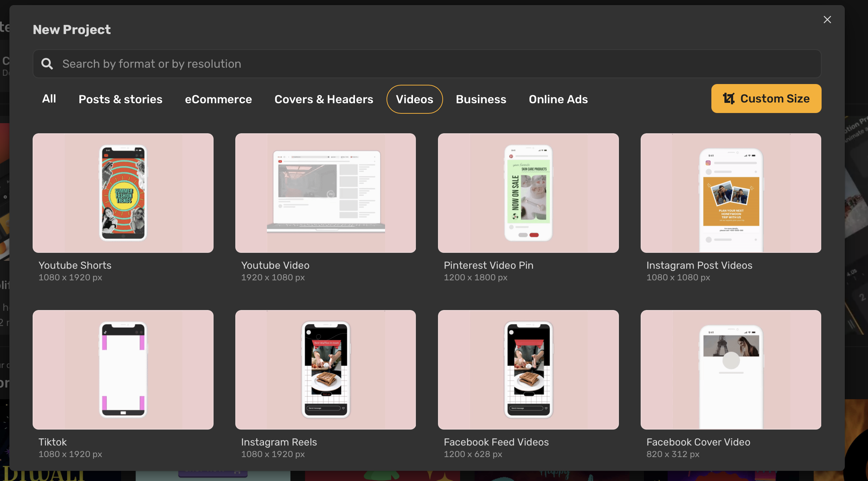
Task: Select the Instagram Post Videos format
Action: point(731,193)
